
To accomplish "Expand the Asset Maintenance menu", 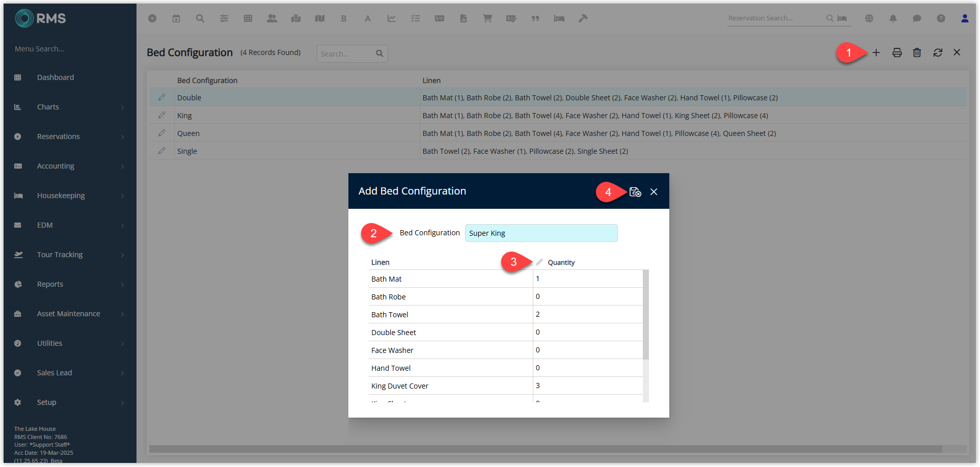I will (x=70, y=314).
